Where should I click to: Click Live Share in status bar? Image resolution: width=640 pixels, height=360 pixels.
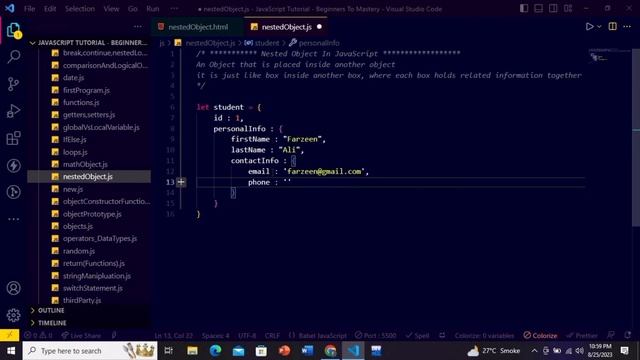click(81, 336)
